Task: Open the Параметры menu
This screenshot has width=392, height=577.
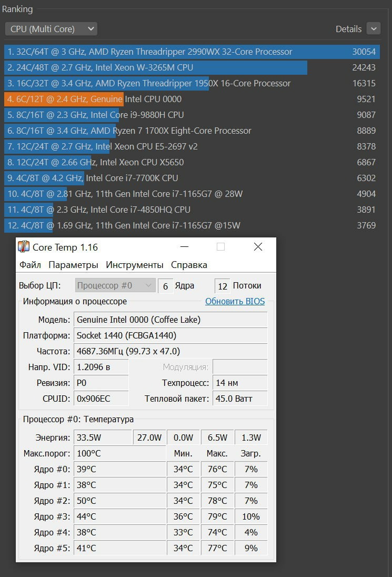Action: 73,265
